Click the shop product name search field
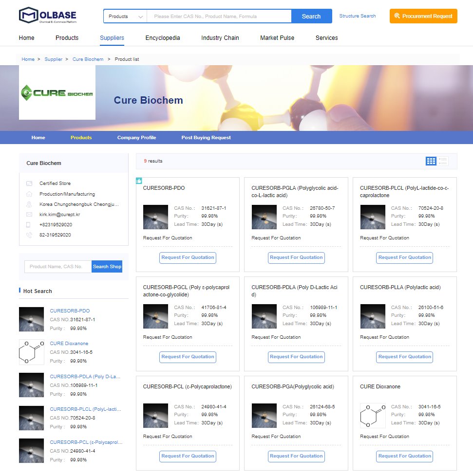 [x=58, y=267]
